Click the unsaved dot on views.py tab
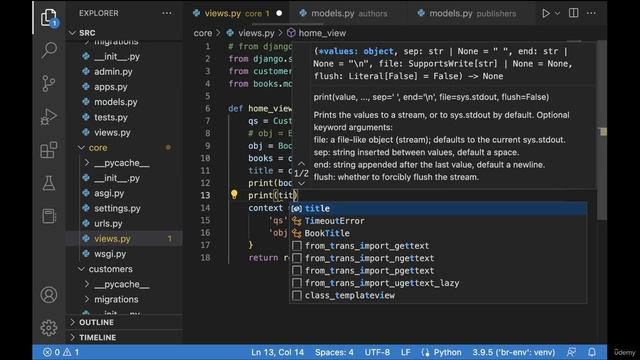This screenshot has width=640, height=360. (279, 13)
